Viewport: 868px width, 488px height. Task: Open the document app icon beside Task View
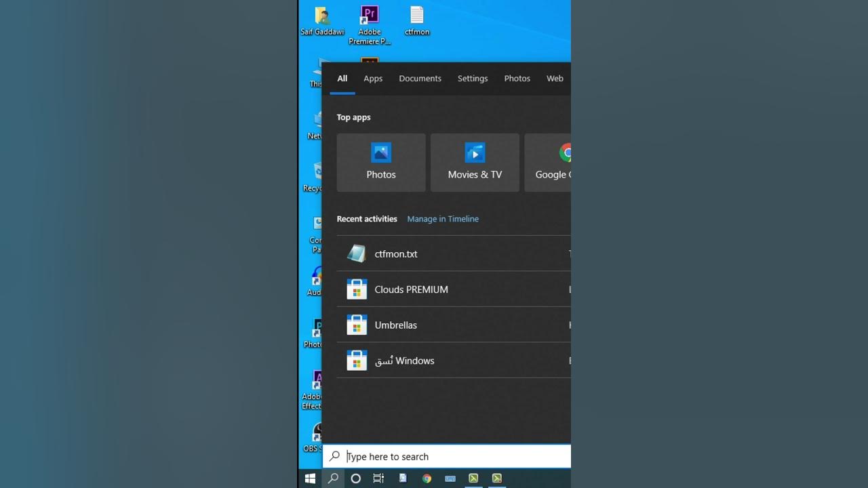[403, 478]
